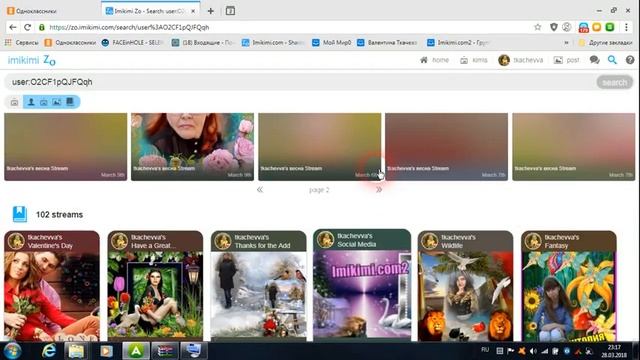Click the imikimi Zo logo
The height and width of the screenshot is (360, 640).
(x=31, y=60)
